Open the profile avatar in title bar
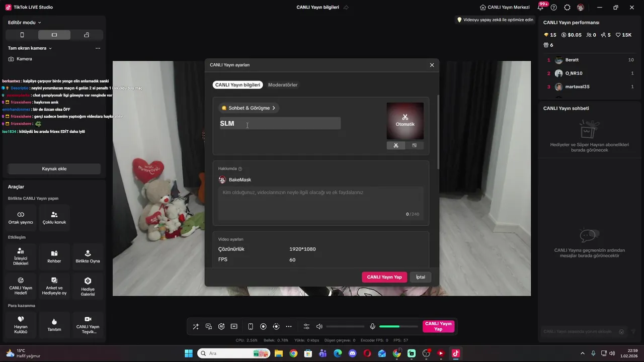Viewport: 644px width, 362px height. pyautogui.click(x=581, y=8)
